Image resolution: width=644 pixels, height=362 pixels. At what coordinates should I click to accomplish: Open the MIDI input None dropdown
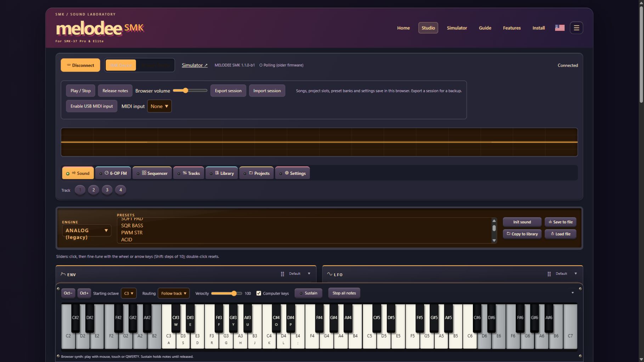159,106
